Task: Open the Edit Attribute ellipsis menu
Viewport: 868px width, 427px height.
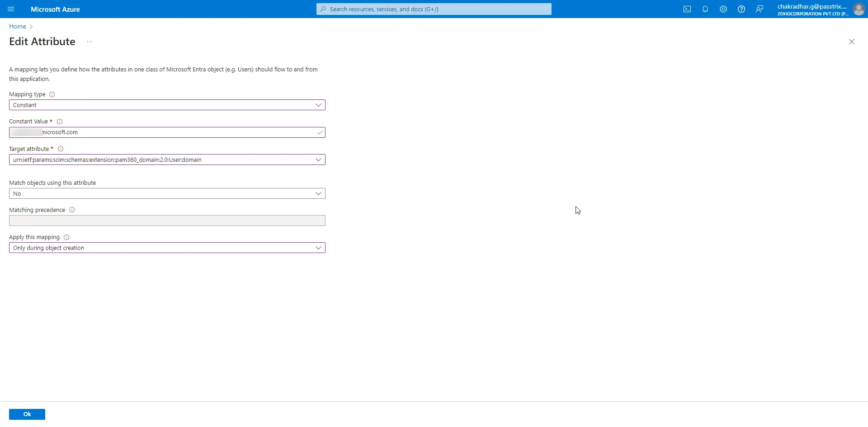Action: pyautogui.click(x=89, y=41)
